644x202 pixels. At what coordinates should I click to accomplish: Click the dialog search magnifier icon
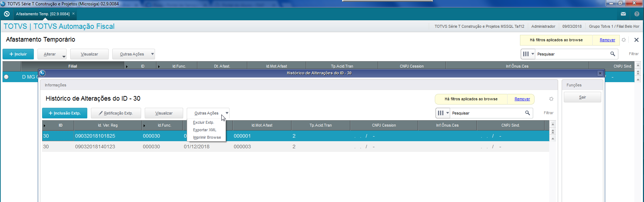[x=527, y=113]
